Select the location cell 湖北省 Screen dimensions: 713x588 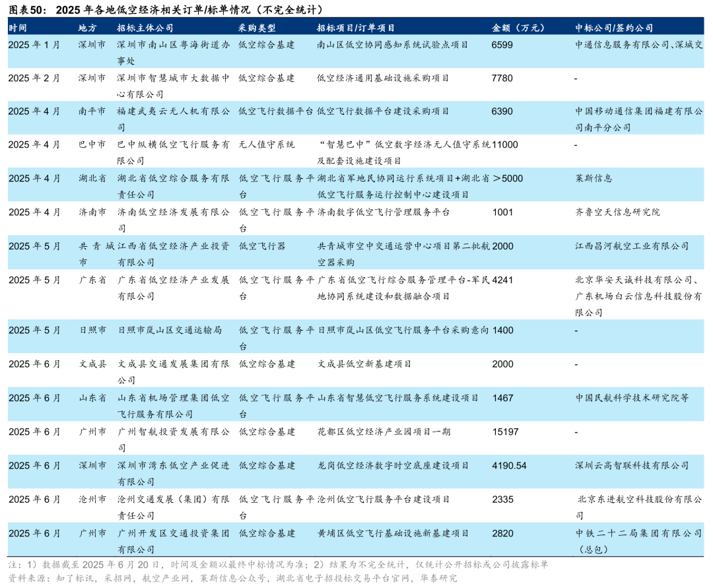92,179
